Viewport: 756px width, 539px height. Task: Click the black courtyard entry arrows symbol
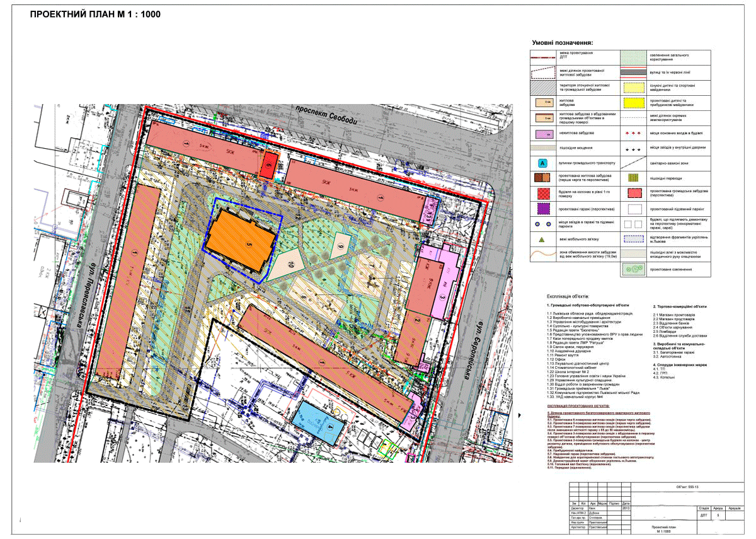(x=634, y=149)
